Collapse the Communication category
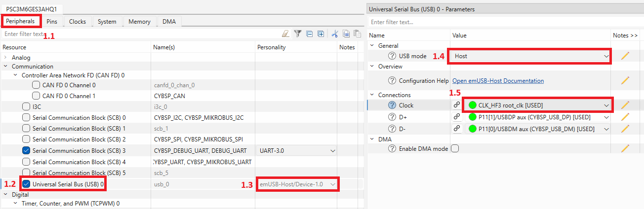This screenshot has height=209, width=644. pos(5,66)
